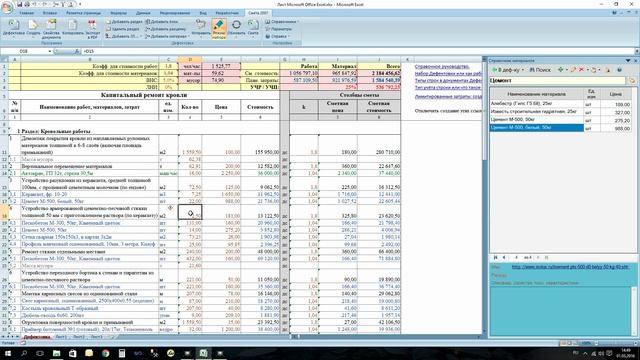Click the Обновить ribbon icon
Screen dimensions: 640x360
(236, 29)
